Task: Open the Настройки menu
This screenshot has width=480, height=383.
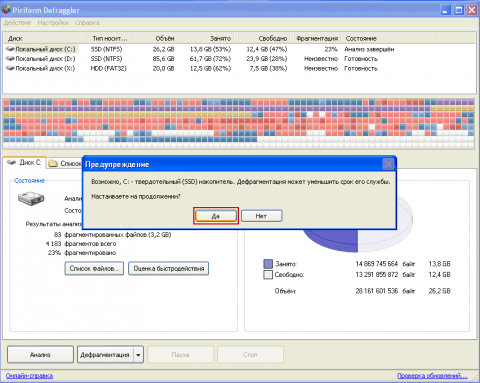Action: (x=53, y=23)
